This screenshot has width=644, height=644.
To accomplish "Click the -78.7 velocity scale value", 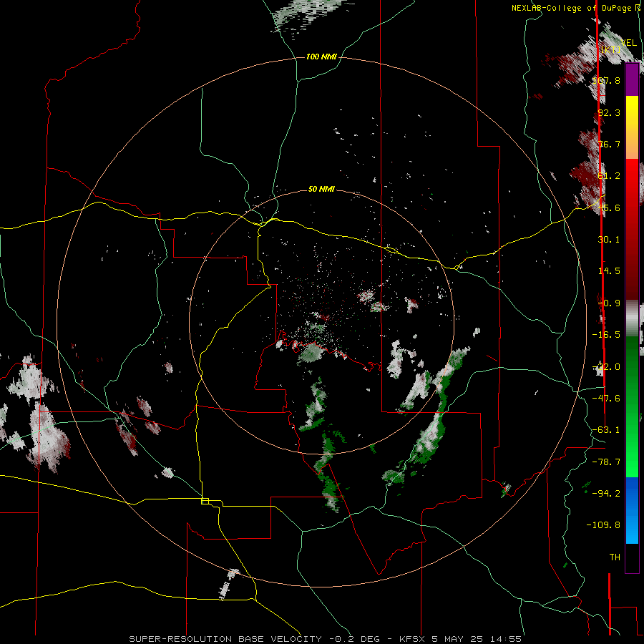I will point(606,462).
